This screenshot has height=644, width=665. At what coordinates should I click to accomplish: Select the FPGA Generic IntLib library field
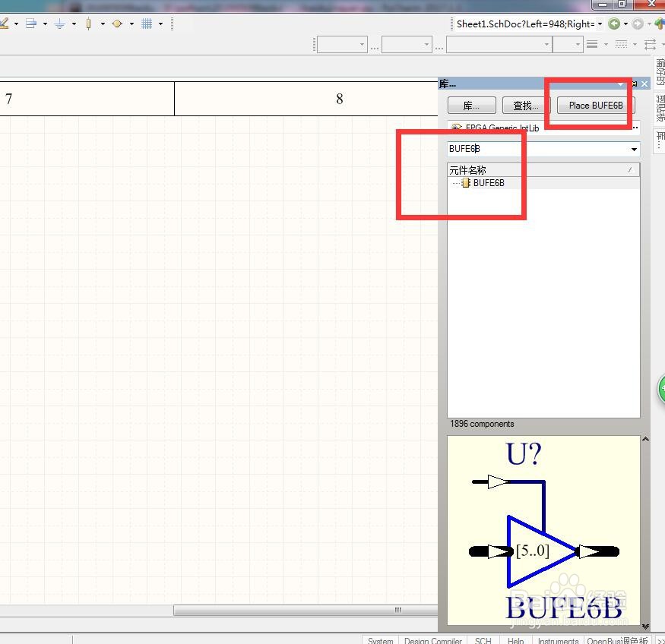[539, 128]
